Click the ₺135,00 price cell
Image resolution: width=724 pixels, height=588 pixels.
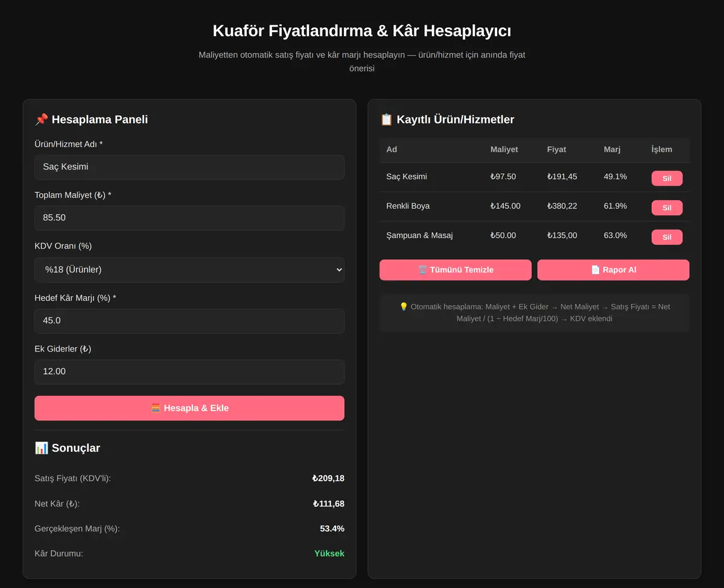point(562,235)
